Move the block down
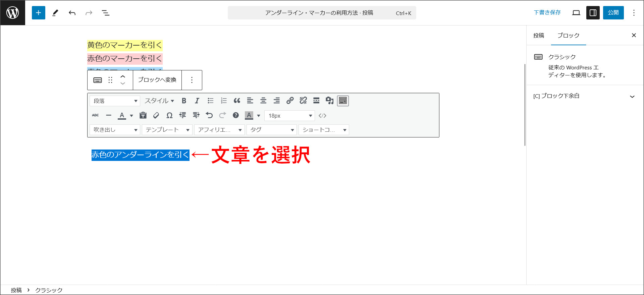644x295 pixels. [x=123, y=83]
